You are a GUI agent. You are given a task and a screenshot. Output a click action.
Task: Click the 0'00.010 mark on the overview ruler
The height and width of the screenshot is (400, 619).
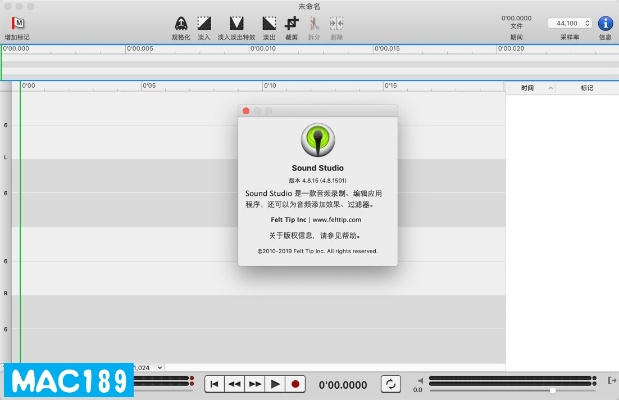(x=263, y=49)
